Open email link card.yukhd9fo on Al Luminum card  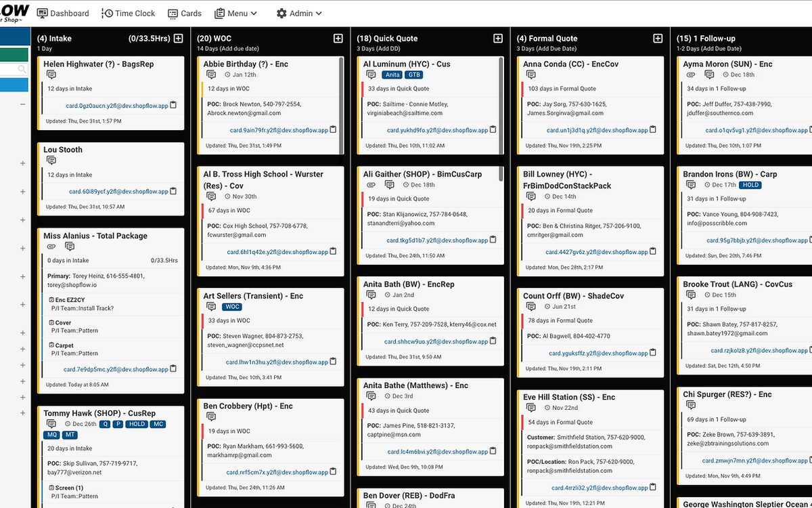(437, 131)
